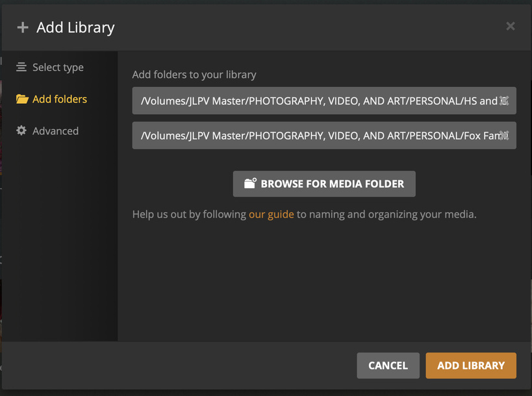This screenshot has height=396, width=532.
Task: Close the Add Library dialog
Action: pyautogui.click(x=511, y=26)
